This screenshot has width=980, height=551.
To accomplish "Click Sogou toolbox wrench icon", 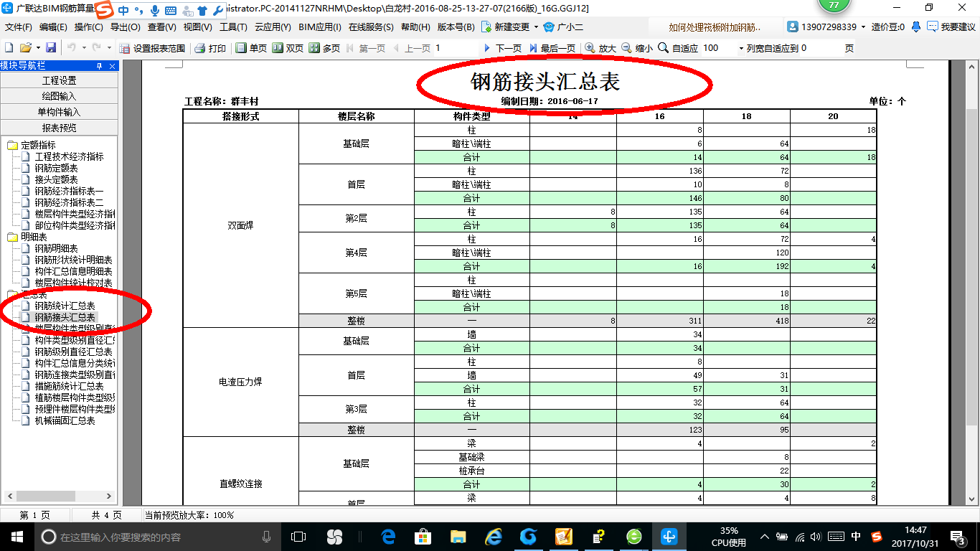I will click(x=218, y=11).
